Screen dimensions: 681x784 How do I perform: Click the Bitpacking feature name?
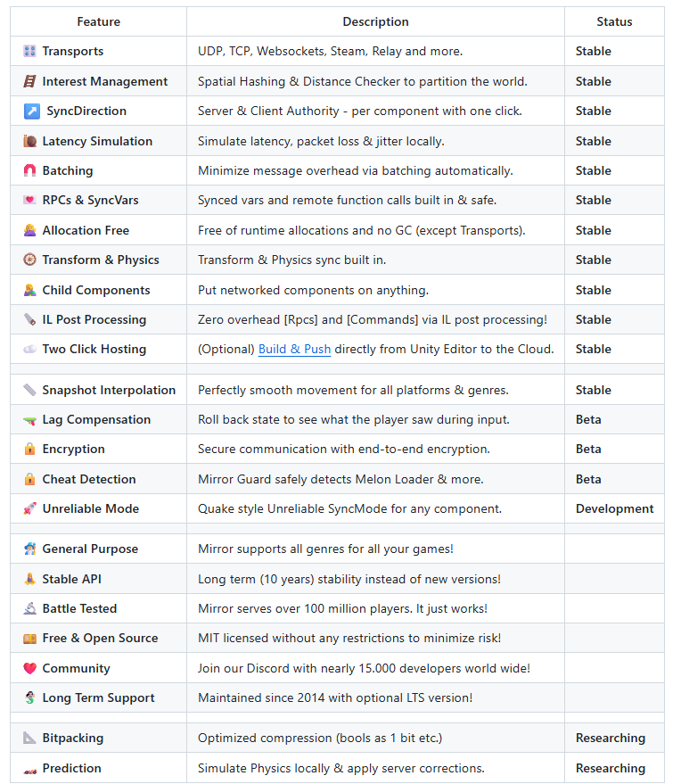73,738
